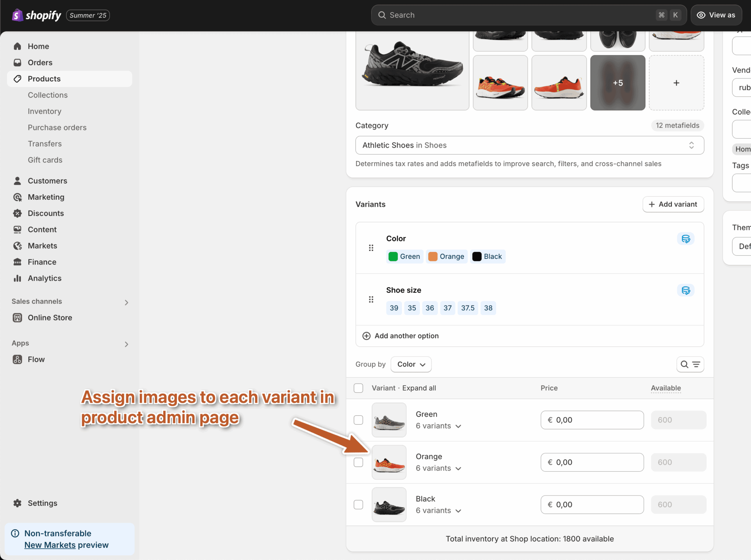Open the Group by Color dropdown

click(x=410, y=364)
